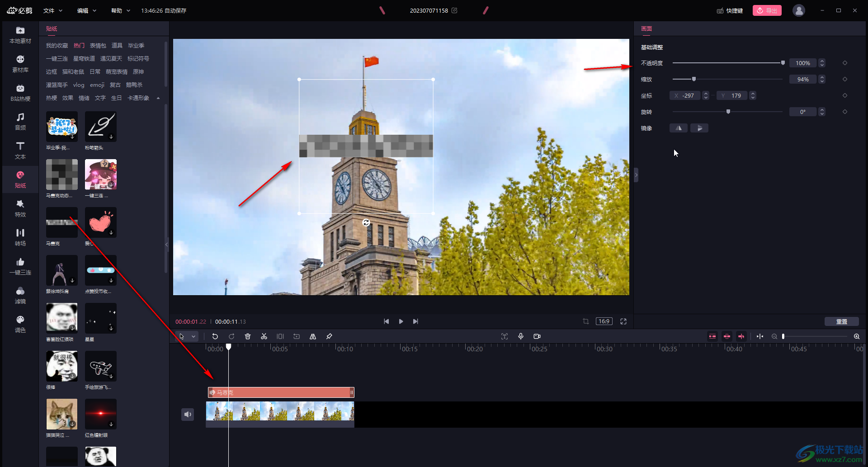Click the undo icon in timeline toolbar
The height and width of the screenshot is (467, 868).
point(215,336)
